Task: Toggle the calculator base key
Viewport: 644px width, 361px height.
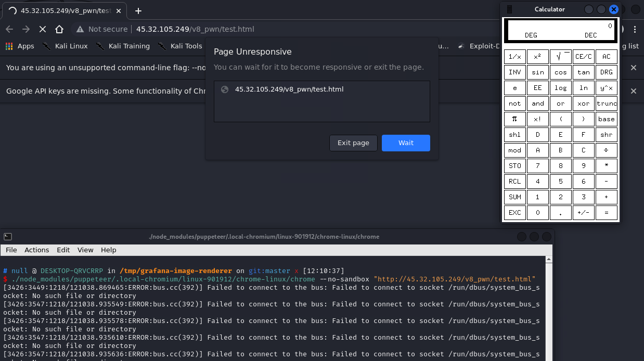Action: point(606,119)
